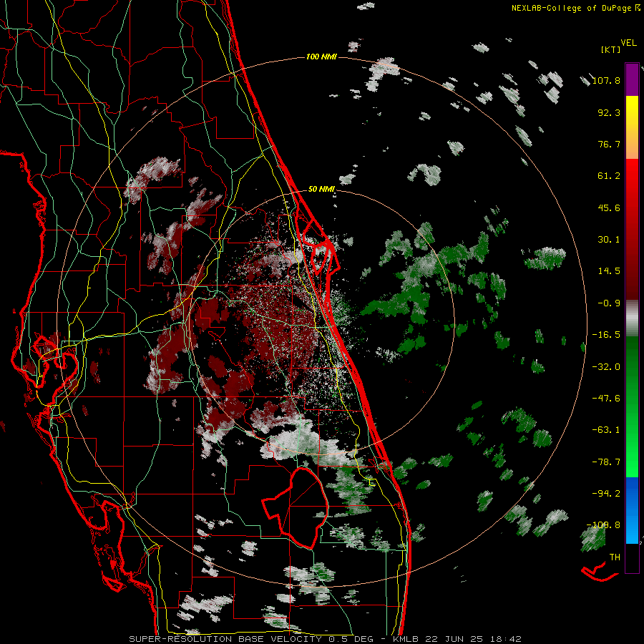Select the 30.1 legend value

(609, 240)
